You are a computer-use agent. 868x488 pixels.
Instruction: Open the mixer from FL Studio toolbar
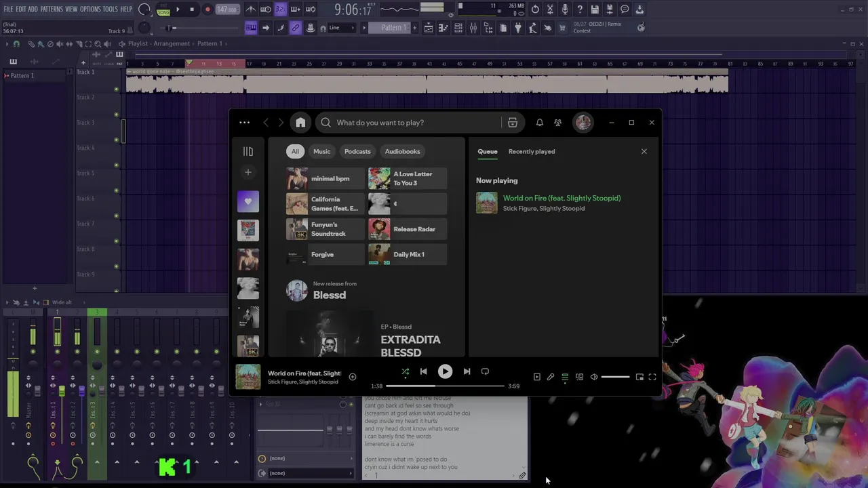point(473,28)
